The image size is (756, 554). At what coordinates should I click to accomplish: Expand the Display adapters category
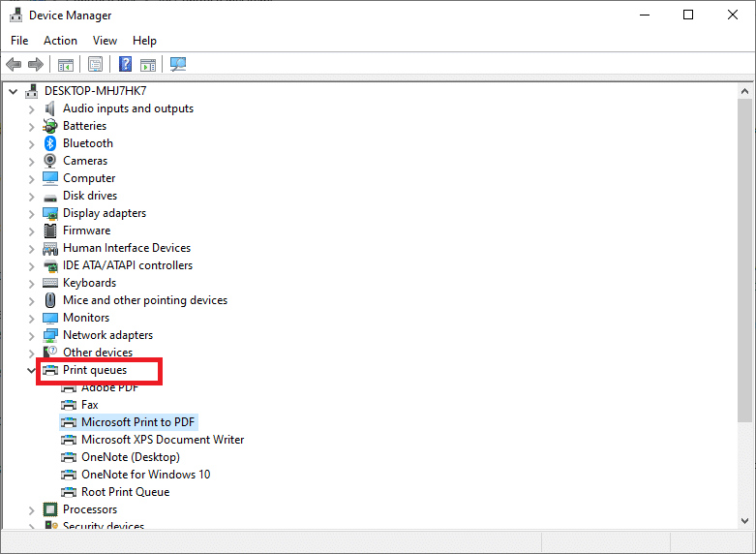pos(31,213)
